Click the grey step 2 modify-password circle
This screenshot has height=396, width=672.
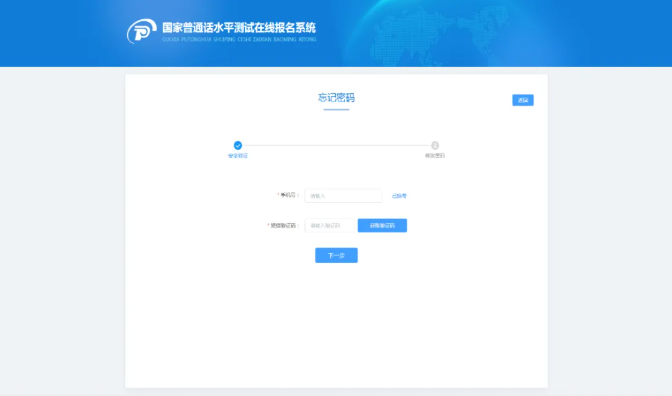click(435, 145)
